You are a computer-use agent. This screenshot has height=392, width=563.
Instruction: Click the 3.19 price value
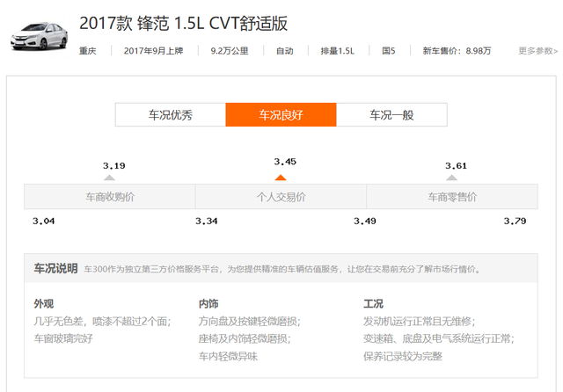(x=113, y=166)
